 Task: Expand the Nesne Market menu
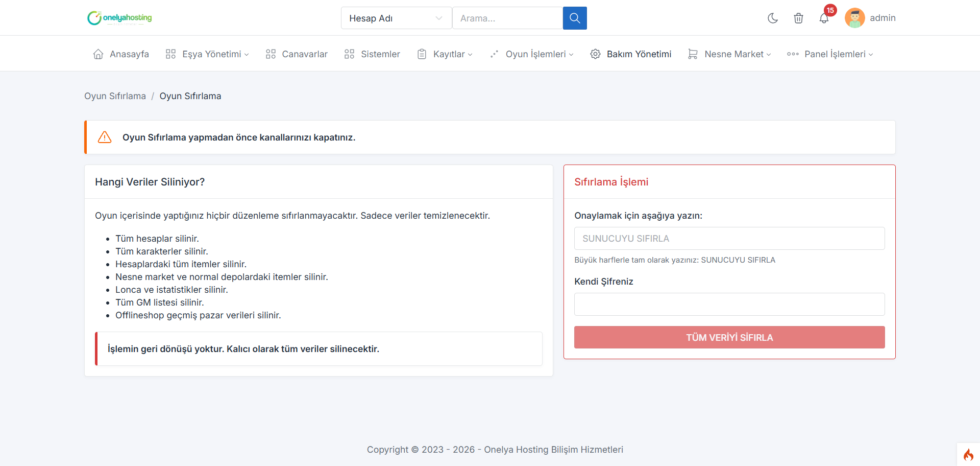(x=729, y=54)
